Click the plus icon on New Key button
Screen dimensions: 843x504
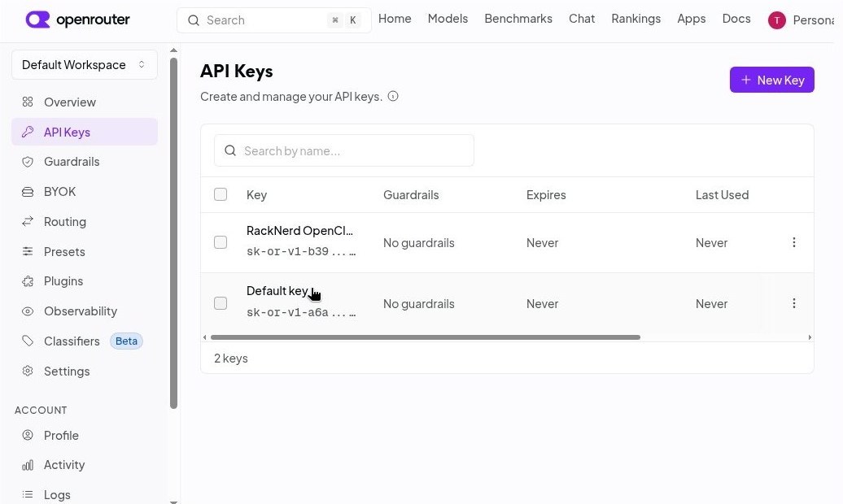pyautogui.click(x=745, y=80)
